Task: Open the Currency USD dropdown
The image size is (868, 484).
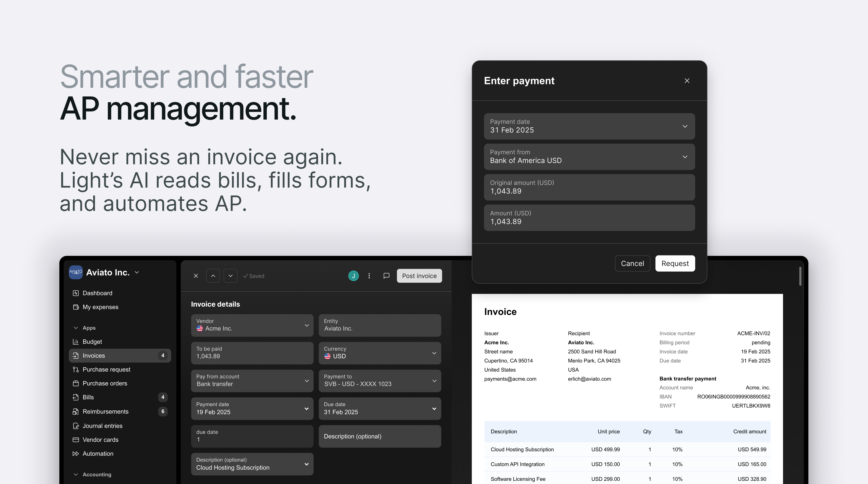Action: (380, 353)
